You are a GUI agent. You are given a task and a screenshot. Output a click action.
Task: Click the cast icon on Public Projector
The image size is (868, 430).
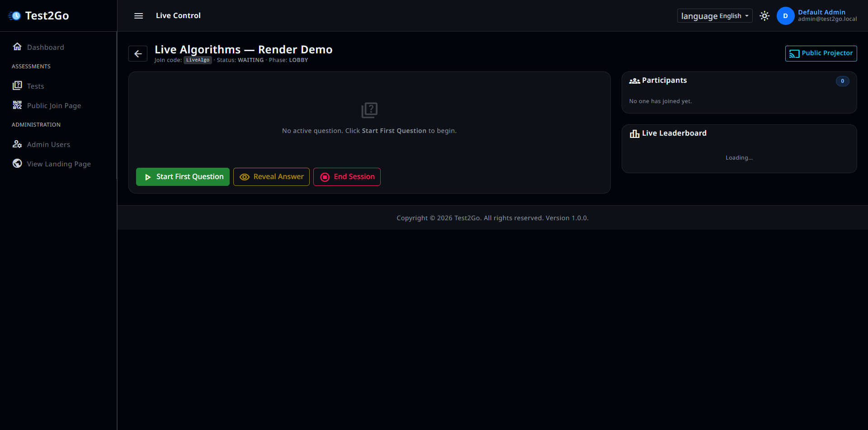tap(794, 54)
